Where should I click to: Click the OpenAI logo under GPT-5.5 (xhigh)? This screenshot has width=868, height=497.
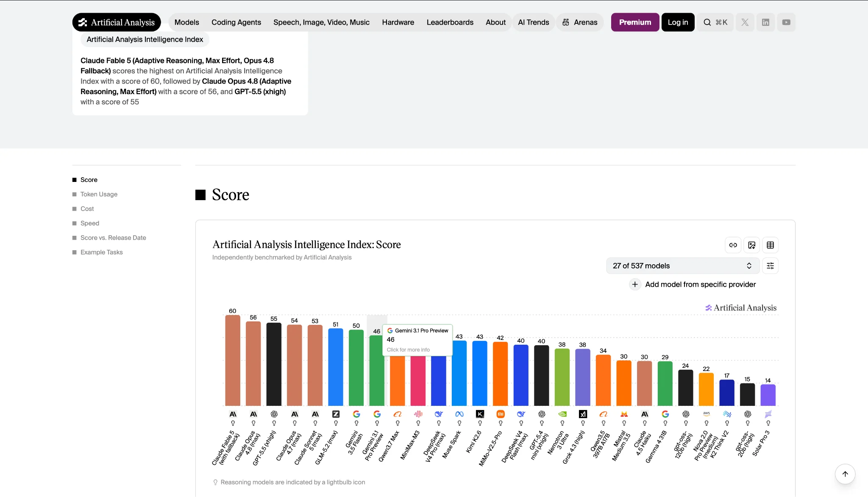[x=274, y=414]
